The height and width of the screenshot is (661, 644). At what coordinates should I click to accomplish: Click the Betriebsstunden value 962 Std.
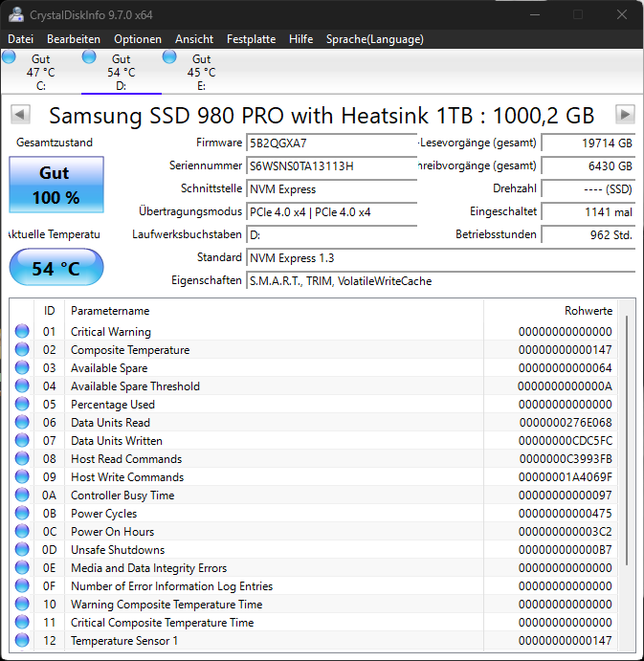588,234
